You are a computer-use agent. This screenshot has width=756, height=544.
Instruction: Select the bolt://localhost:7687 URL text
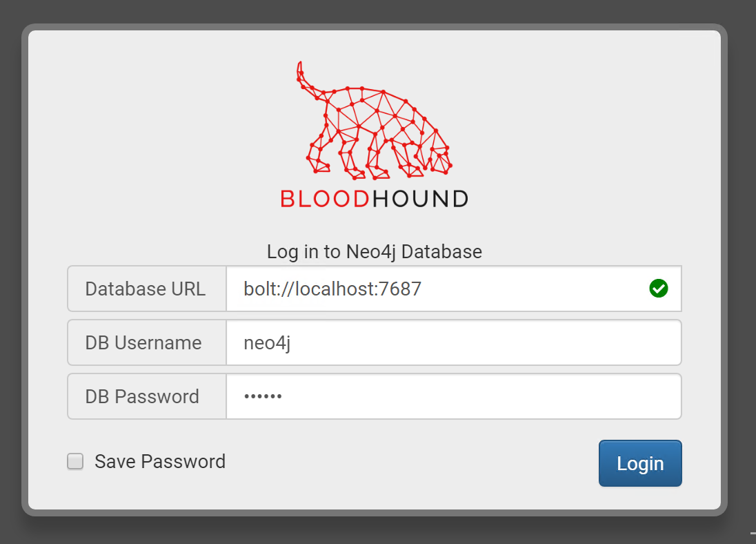pyautogui.click(x=331, y=289)
